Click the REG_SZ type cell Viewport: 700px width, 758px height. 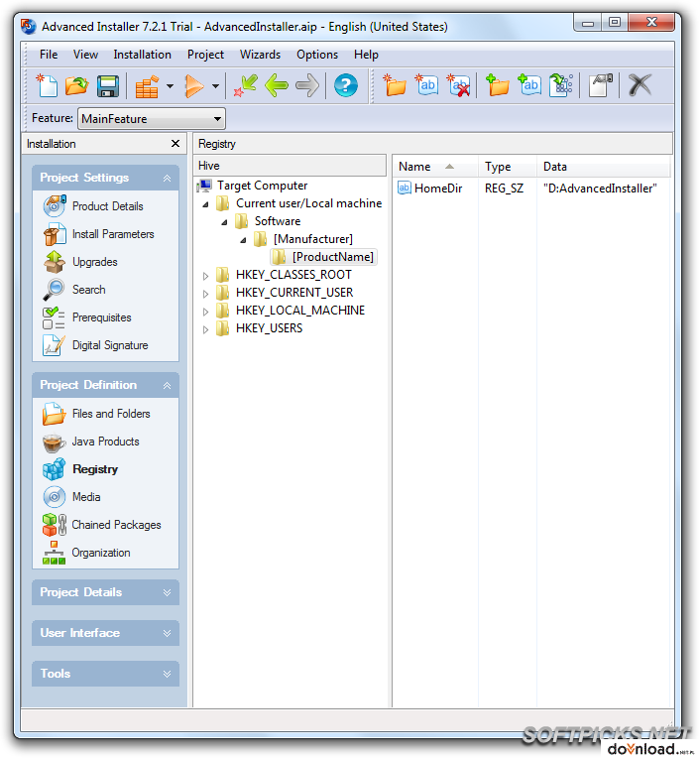[x=504, y=189]
